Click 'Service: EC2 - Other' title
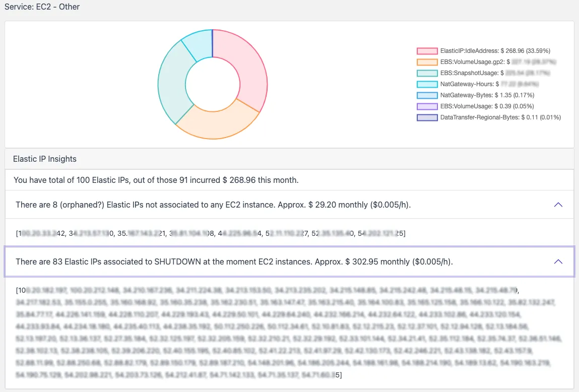This screenshot has width=579, height=392. [x=42, y=7]
